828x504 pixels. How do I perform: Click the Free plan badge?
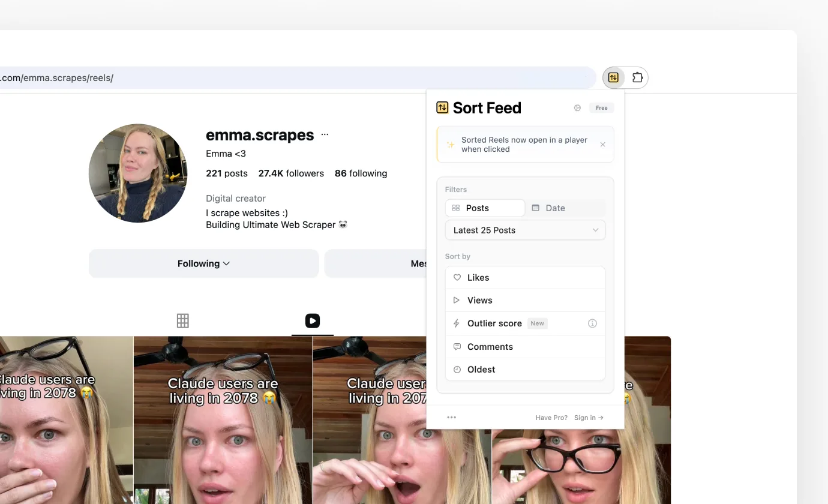[601, 108]
